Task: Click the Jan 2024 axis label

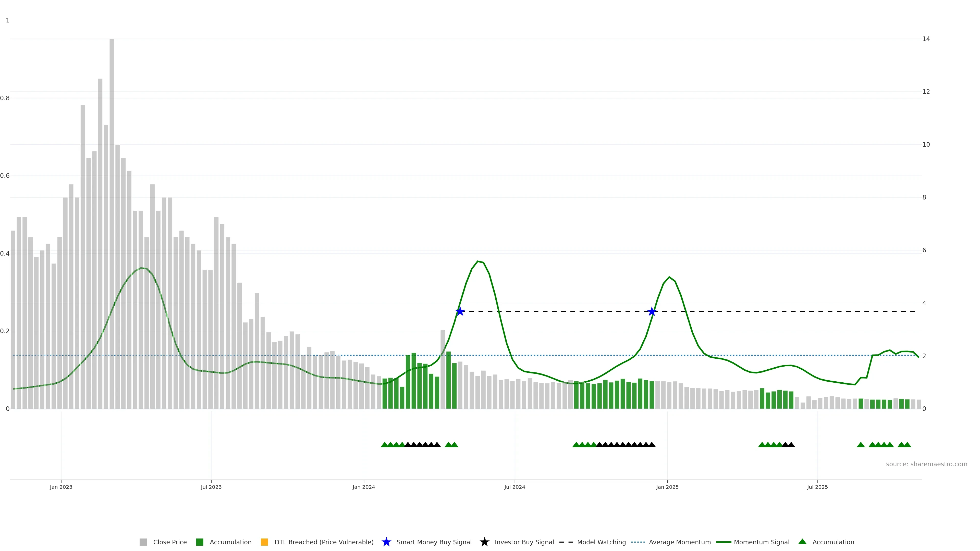Action: (364, 487)
